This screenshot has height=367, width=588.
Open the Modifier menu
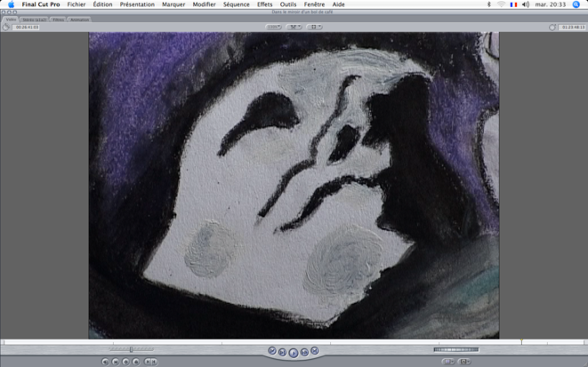point(204,4)
